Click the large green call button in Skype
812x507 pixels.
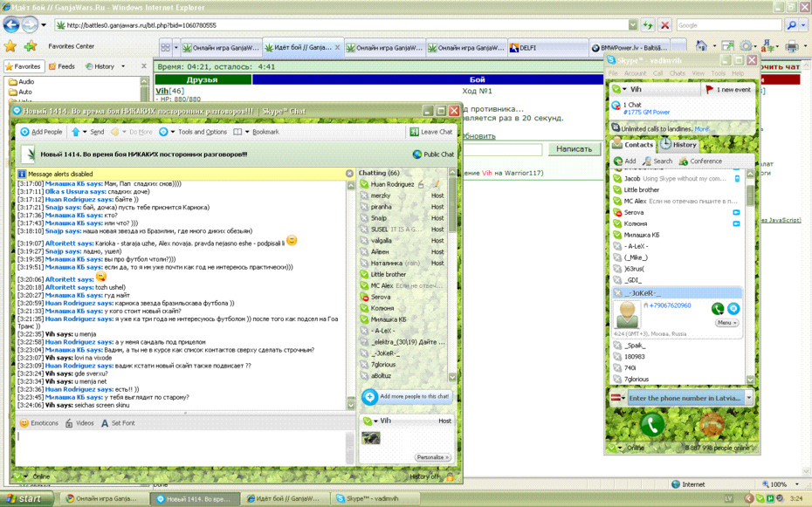click(x=652, y=424)
